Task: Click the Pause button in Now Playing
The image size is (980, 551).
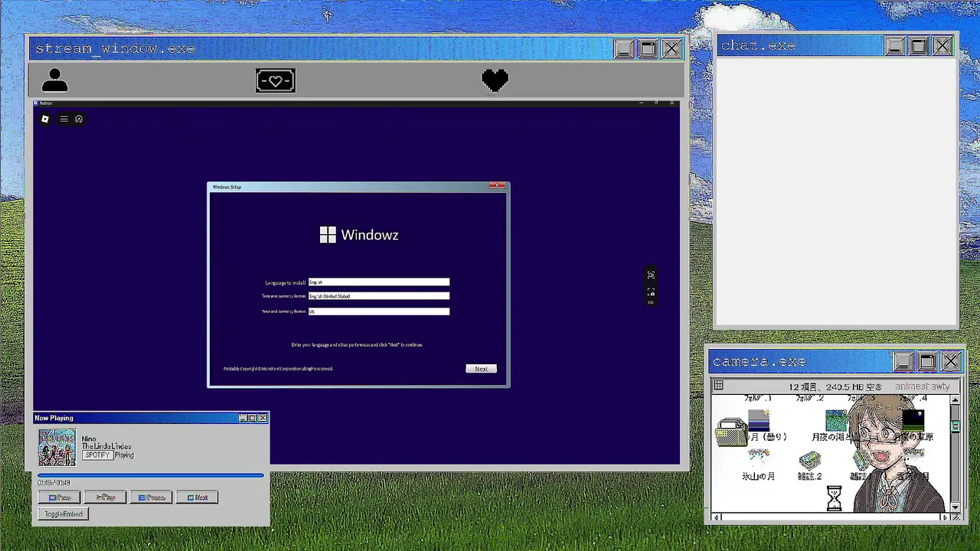Action: 151,497
